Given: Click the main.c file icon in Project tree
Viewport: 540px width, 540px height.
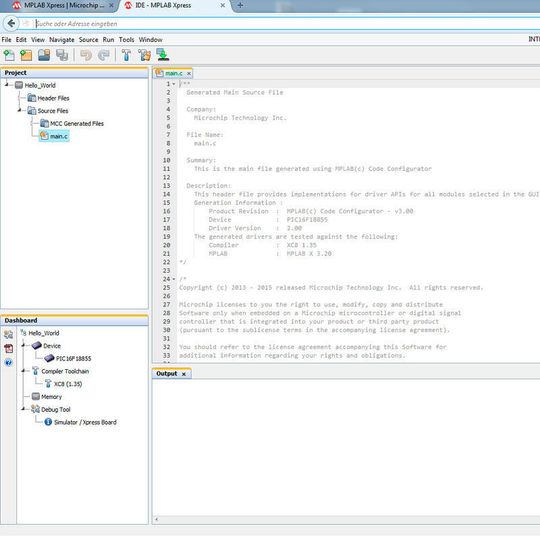Looking at the screenshot, I should [44, 136].
